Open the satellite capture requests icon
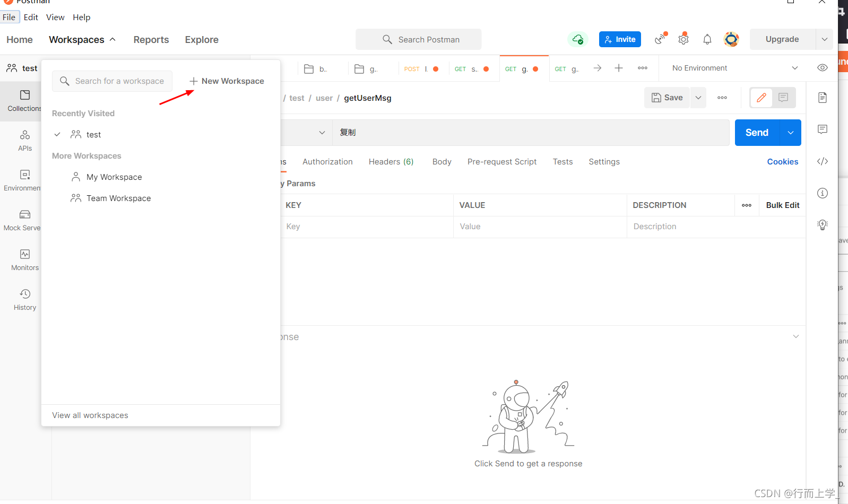The height and width of the screenshot is (504, 848). click(660, 39)
